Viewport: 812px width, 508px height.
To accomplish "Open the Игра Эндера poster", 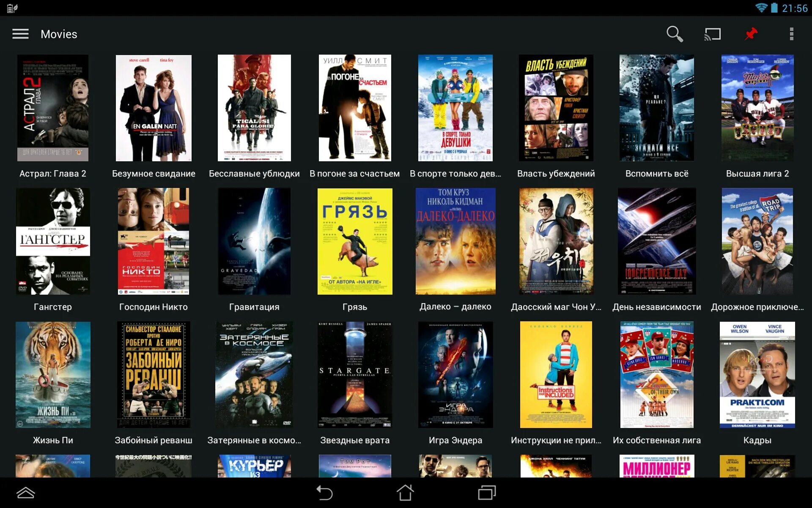I will coord(455,375).
